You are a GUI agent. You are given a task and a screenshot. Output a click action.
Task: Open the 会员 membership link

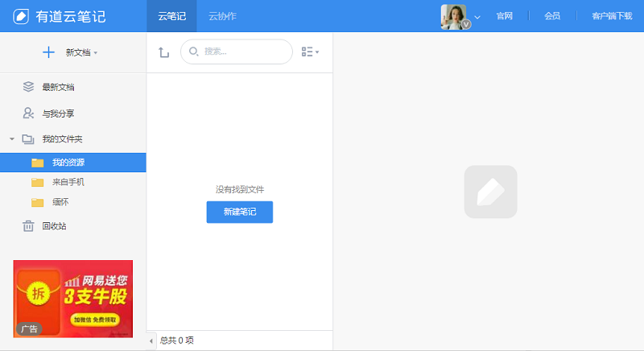click(552, 16)
